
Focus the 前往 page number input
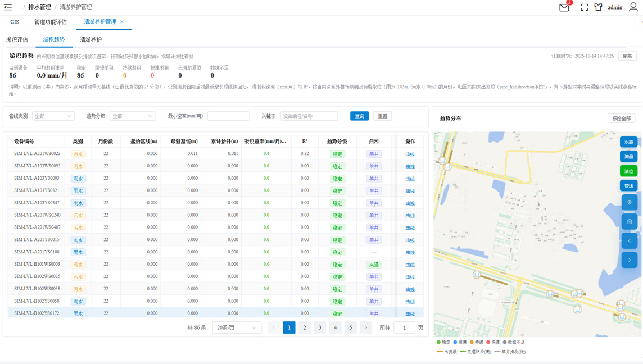point(404,327)
